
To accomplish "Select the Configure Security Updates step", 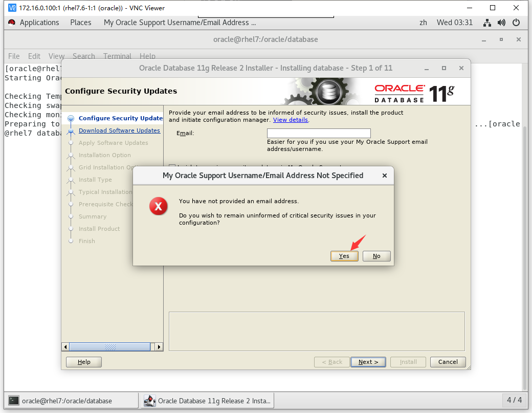I will click(x=120, y=118).
